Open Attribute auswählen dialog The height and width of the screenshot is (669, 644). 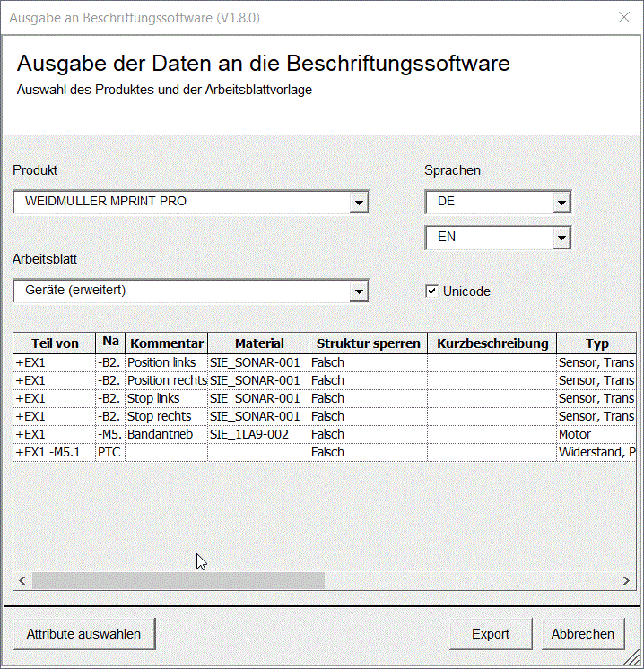83,634
